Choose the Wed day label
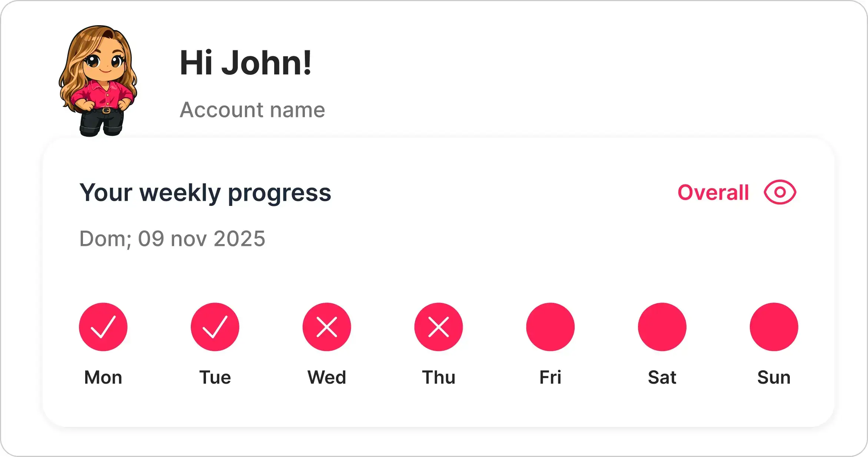 coord(327,377)
